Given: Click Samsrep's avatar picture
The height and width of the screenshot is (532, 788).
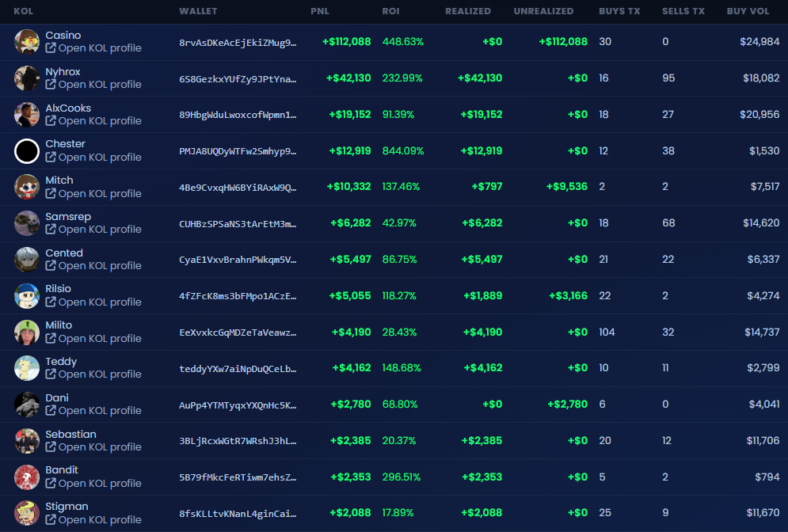Looking at the screenshot, I should click(x=27, y=223).
